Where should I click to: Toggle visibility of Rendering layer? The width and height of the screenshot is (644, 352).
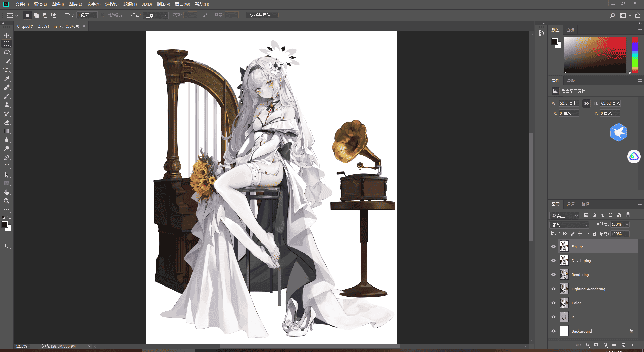click(554, 275)
